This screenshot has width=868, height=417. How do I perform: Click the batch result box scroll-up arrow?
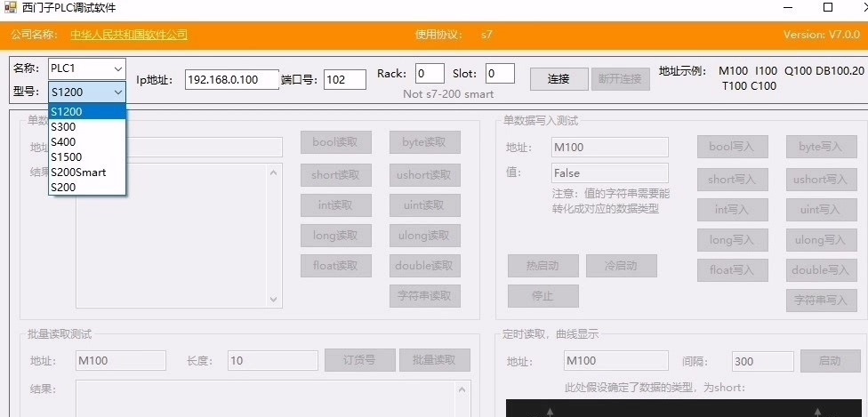coord(462,389)
